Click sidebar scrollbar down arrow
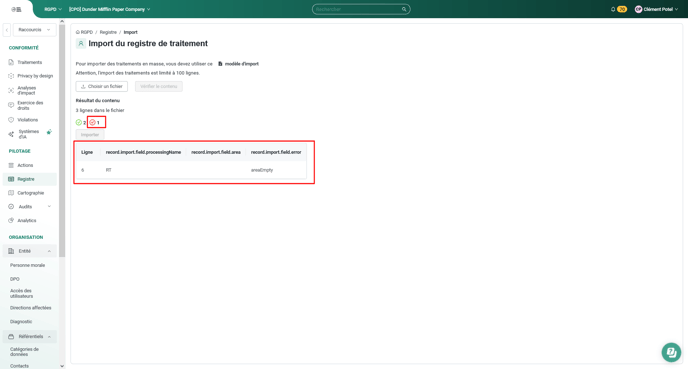Image resolution: width=688 pixels, height=369 pixels. pos(62,366)
